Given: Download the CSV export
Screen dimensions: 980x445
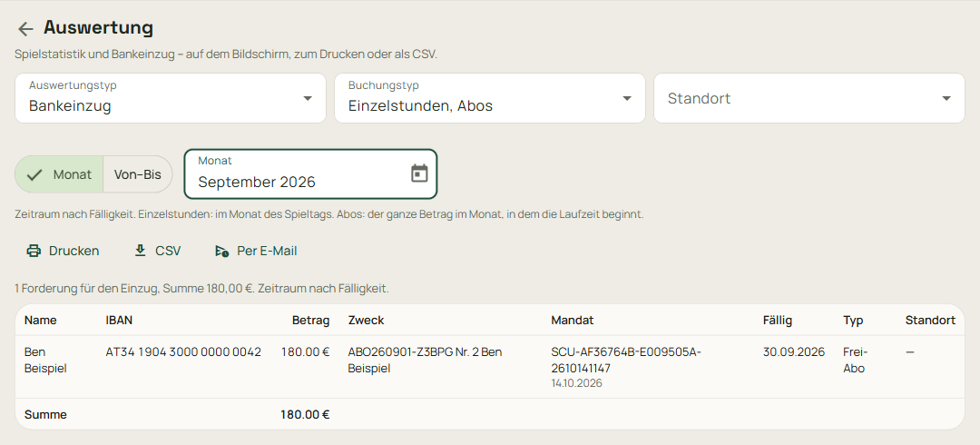Looking at the screenshot, I should (158, 251).
